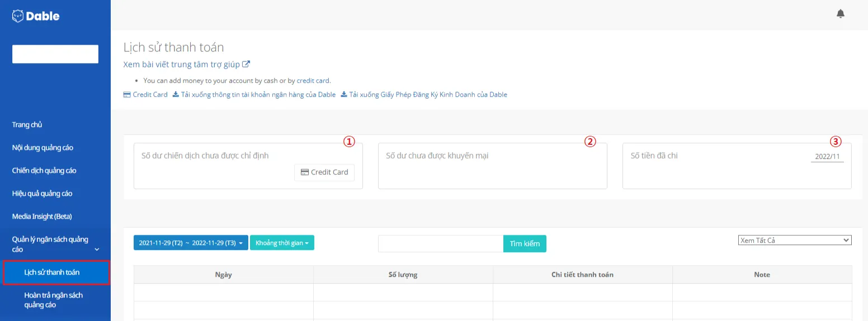Click the 'Lịch sử thanh toán' page heading
This screenshot has height=321, width=868.
point(174,48)
